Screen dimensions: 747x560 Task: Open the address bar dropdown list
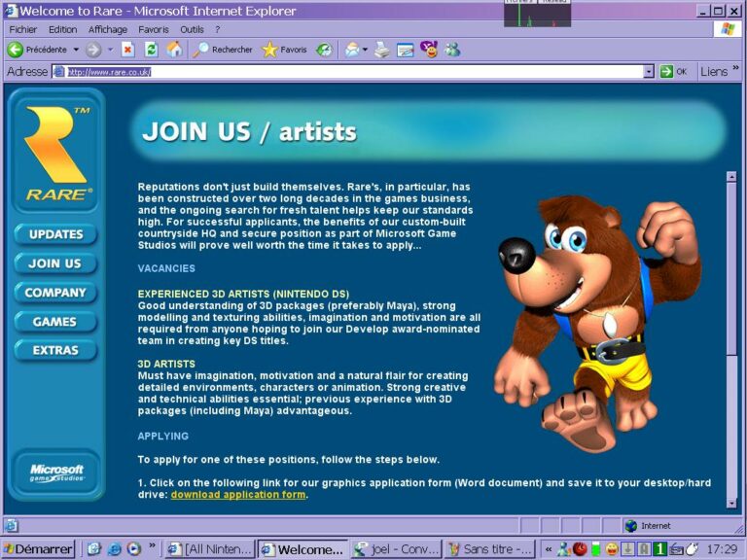[649, 72]
